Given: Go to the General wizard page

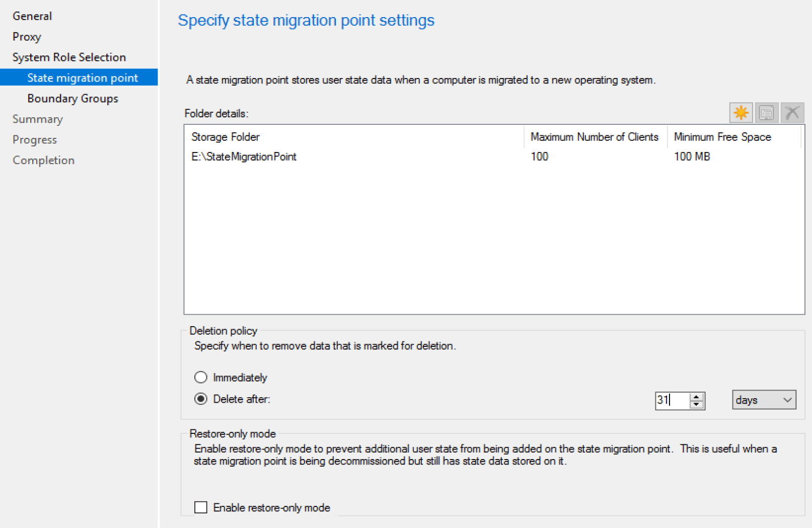Looking at the screenshot, I should tap(32, 16).
